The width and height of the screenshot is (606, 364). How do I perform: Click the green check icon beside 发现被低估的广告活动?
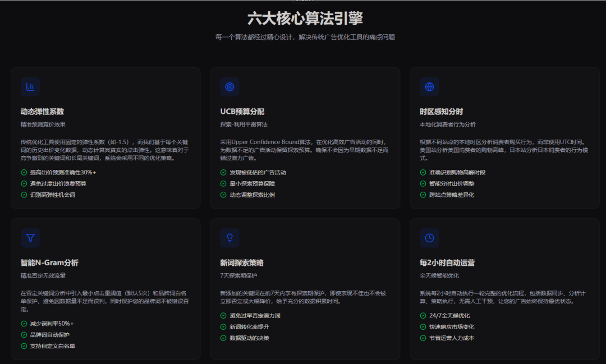[223, 173]
